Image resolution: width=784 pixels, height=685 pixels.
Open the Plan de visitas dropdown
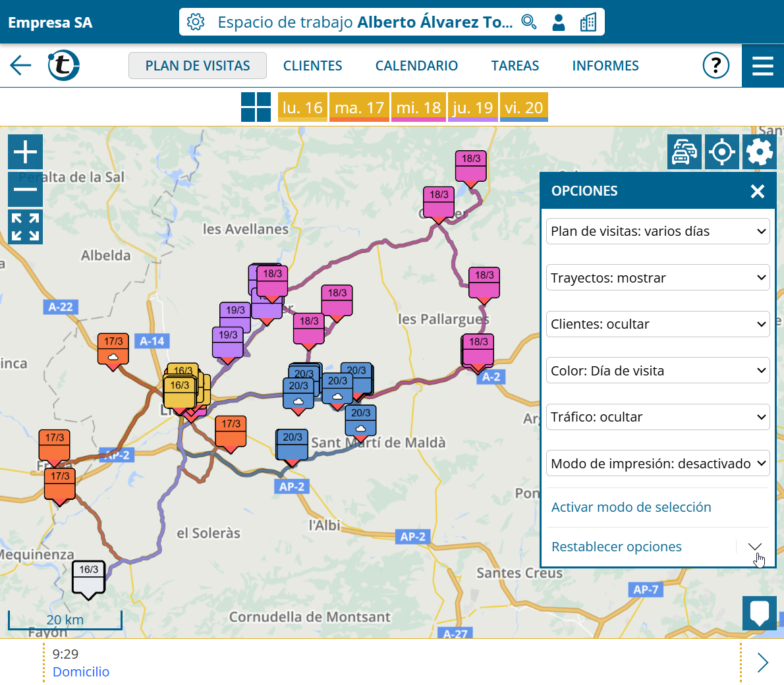pyautogui.click(x=658, y=231)
